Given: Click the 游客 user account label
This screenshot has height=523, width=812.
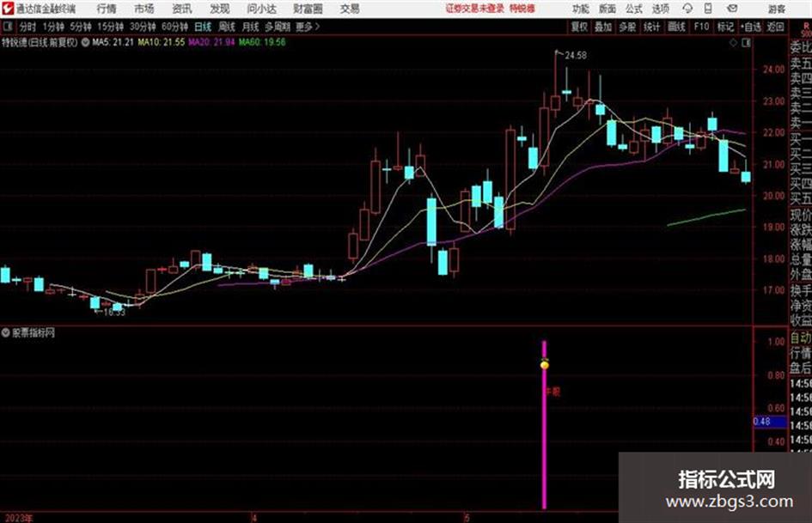Looking at the screenshot, I should (x=776, y=9).
